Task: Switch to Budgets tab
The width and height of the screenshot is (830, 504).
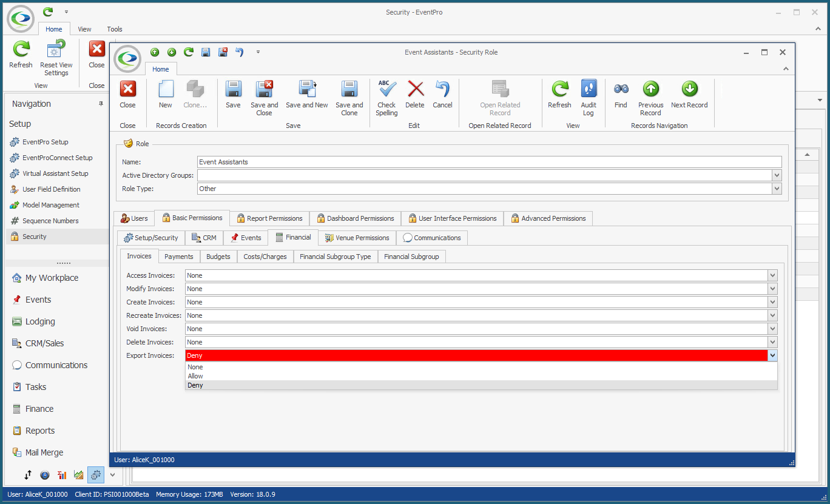Action: tap(218, 257)
